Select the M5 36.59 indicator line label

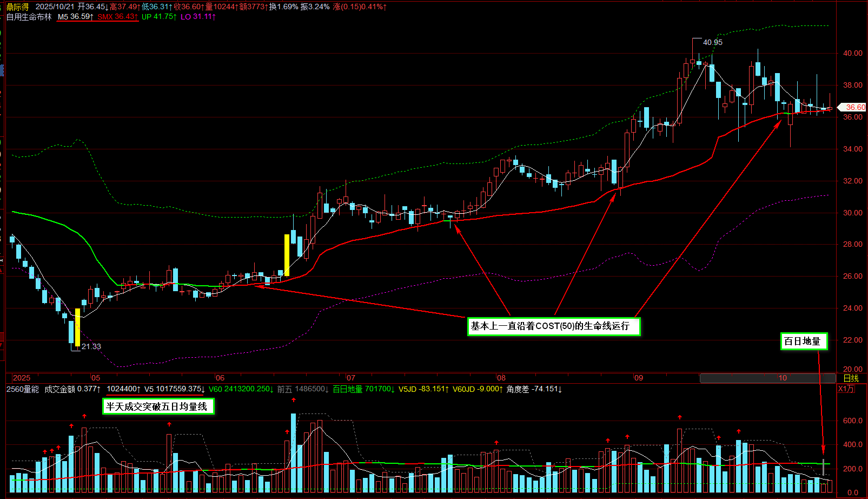coord(76,17)
